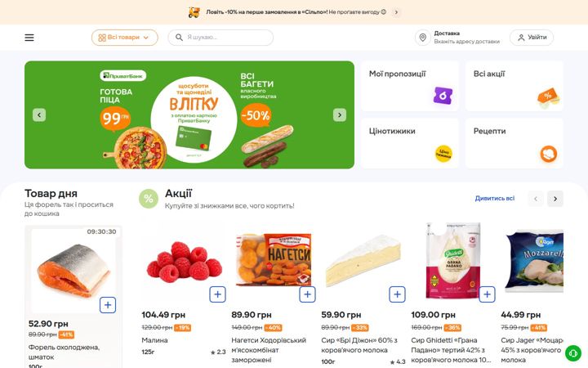Follow the Дивитись всі link
The height and width of the screenshot is (368, 588).
495,198
